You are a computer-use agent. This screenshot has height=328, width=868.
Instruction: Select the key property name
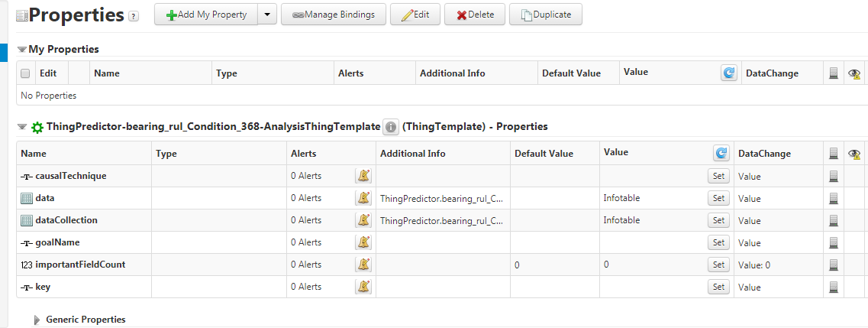click(44, 287)
